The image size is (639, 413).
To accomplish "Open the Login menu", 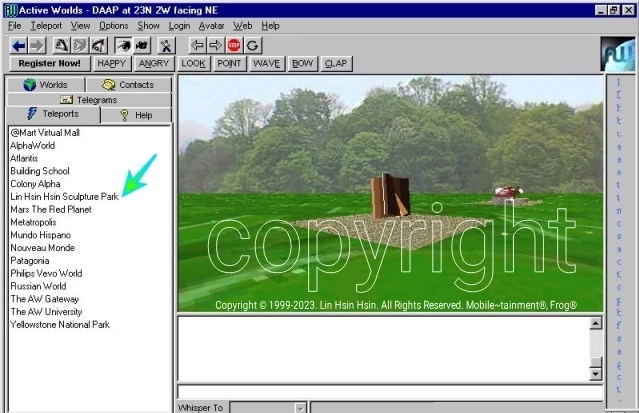I will 179,26.
